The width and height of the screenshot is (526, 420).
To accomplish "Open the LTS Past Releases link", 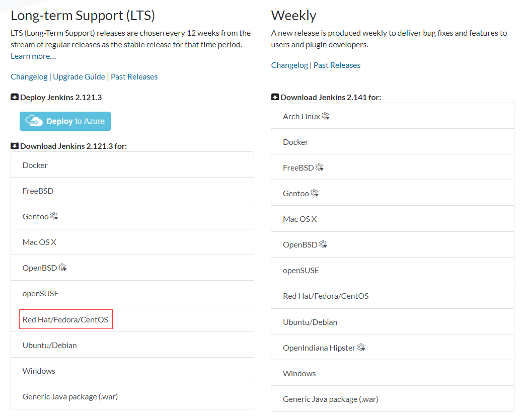I will point(134,77).
